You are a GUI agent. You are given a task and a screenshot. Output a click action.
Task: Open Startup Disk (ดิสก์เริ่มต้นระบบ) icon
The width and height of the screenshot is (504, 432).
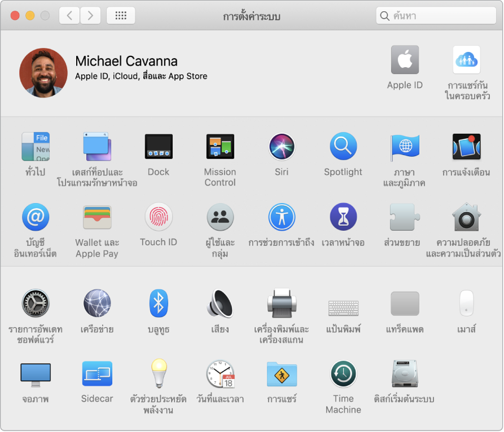point(405,374)
